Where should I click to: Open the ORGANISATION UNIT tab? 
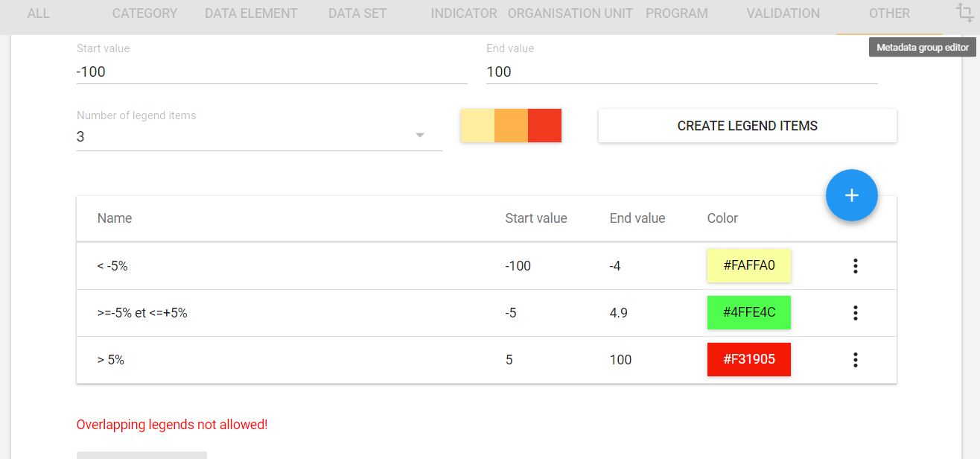pyautogui.click(x=570, y=13)
